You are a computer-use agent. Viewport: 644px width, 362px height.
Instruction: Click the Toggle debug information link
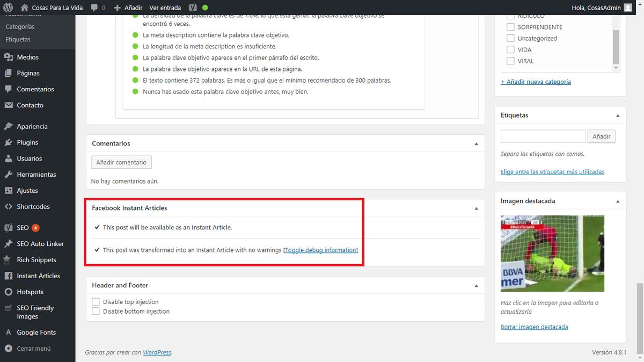click(x=320, y=250)
